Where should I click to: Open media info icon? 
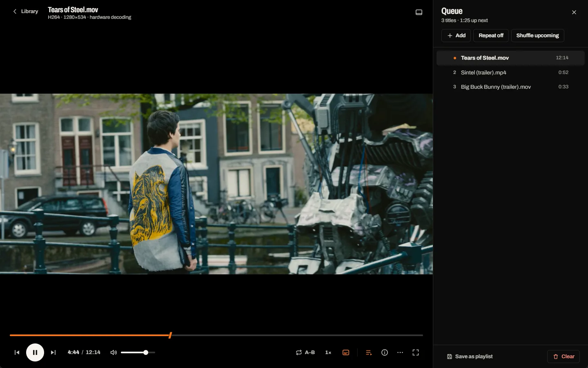[x=385, y=352]
